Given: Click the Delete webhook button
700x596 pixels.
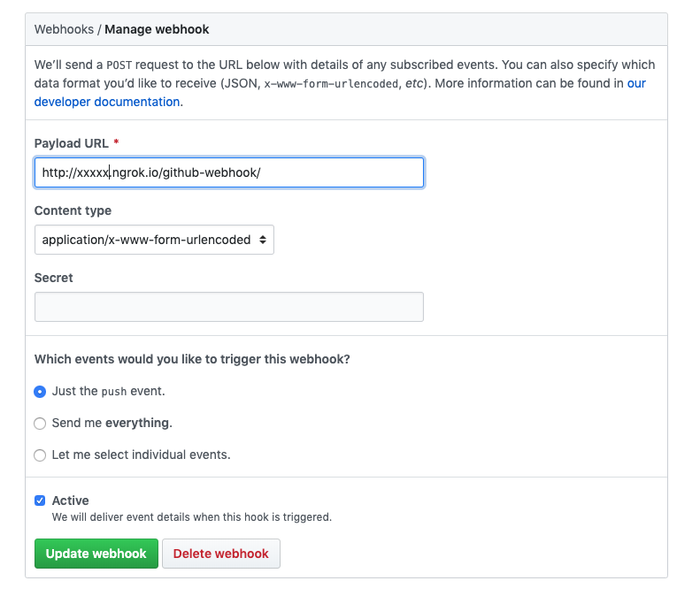Looking at the screenshot, I should [221, 554].
